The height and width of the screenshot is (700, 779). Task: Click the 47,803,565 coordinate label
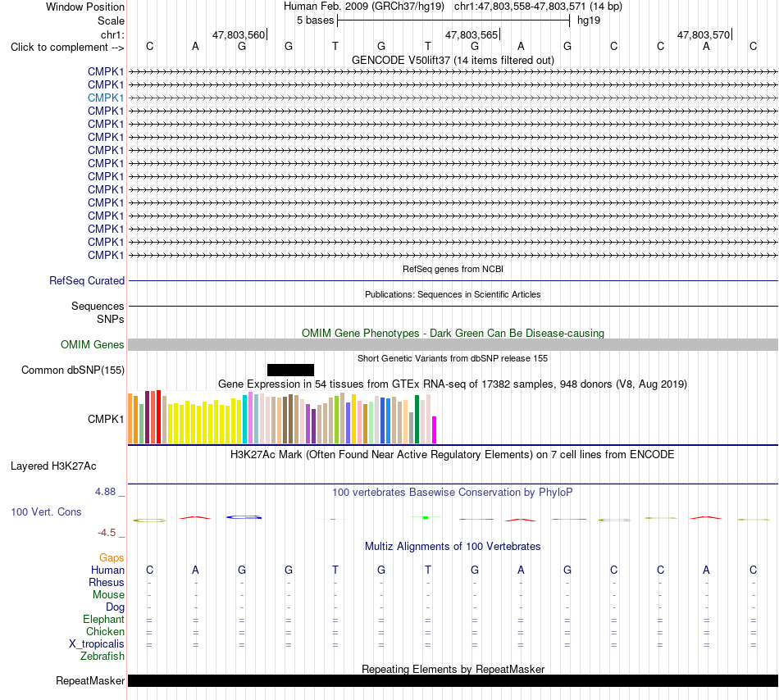tap(471, 34)
